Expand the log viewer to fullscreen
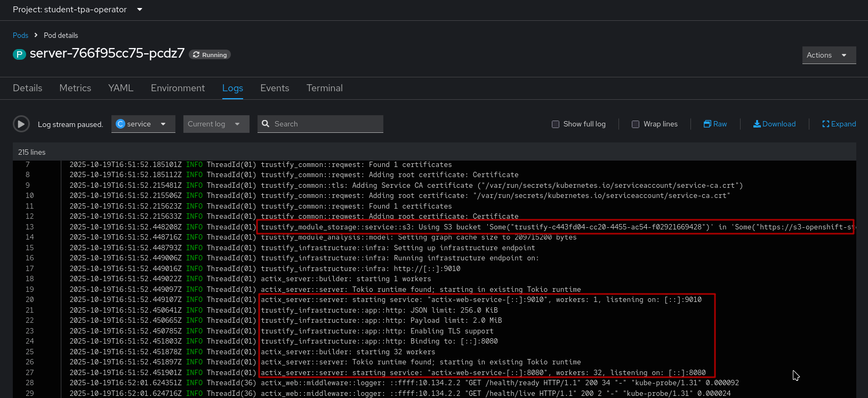The width and height of the screenshot is (868, 398). pos(839,124)
